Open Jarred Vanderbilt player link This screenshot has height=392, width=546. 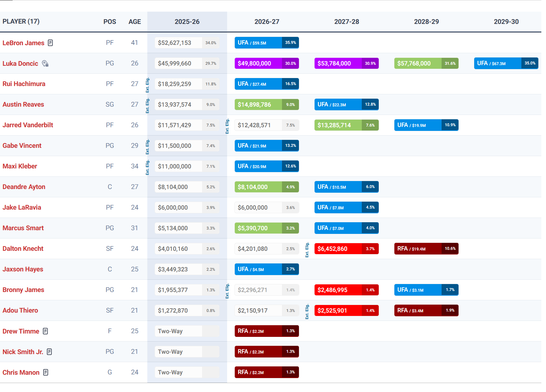pyautogui.click(x=28, y=125)
